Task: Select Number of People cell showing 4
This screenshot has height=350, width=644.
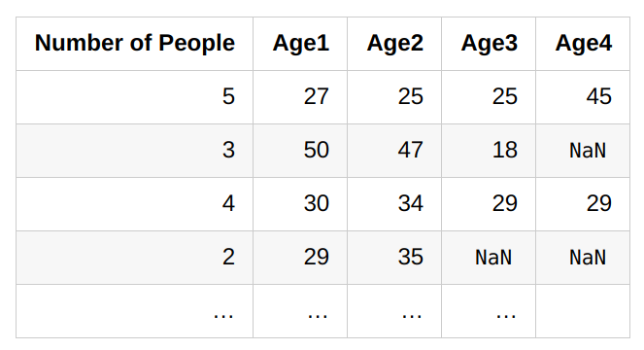Action: point(135,204)
